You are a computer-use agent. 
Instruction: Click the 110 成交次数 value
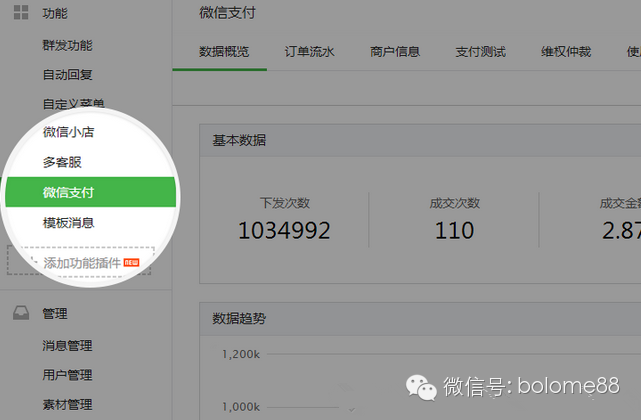[x=454, y=230]
